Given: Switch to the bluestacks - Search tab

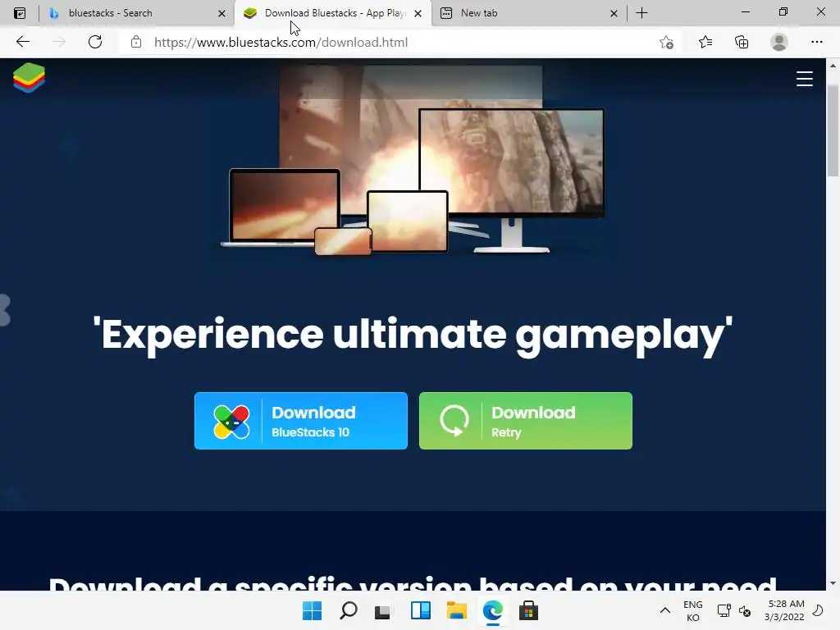Looking at the screenshot, I should [137, 13].
